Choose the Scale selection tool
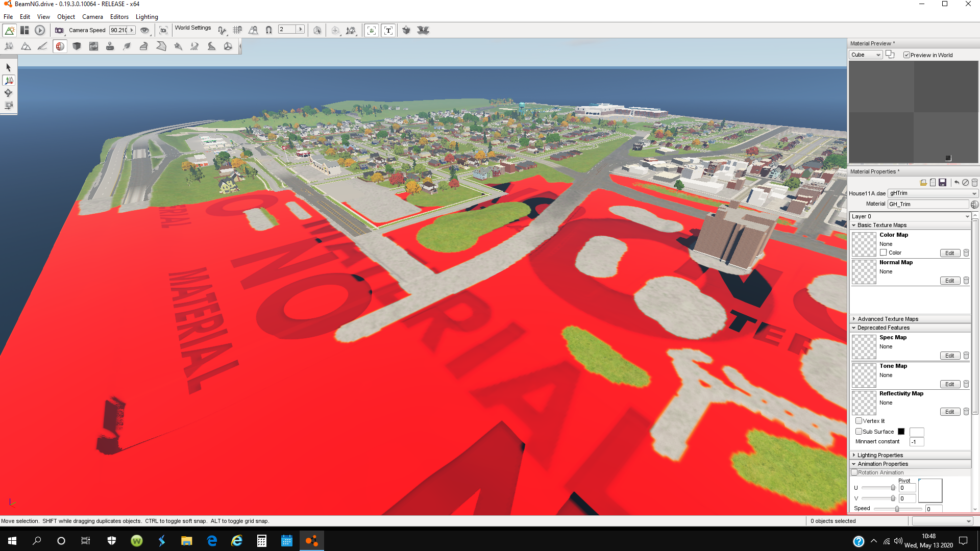The height and width of the screenshot is (551, 980). (x=8, y=106)
